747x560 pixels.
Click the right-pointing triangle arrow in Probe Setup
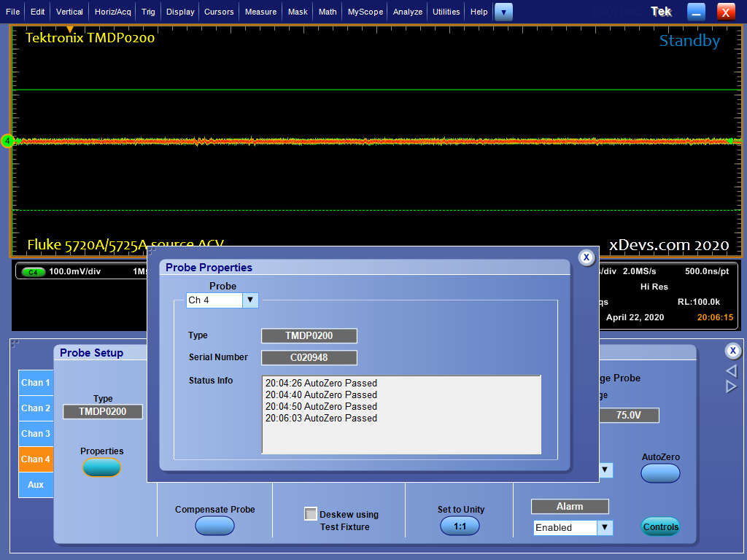[731, 386]
